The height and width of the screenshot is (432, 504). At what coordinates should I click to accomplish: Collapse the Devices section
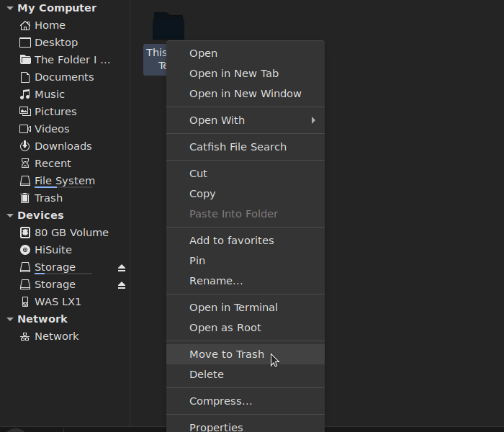(9, 215)
